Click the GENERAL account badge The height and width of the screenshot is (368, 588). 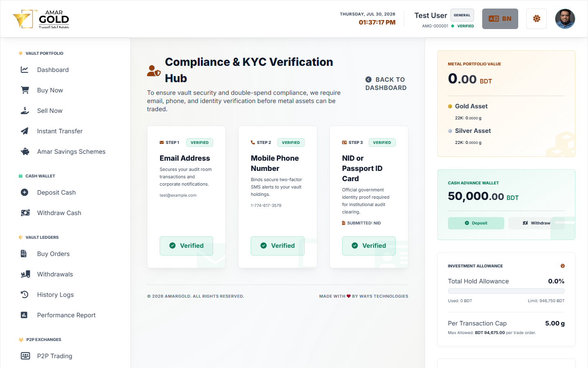pyautogui.click(x=462, y=15)
